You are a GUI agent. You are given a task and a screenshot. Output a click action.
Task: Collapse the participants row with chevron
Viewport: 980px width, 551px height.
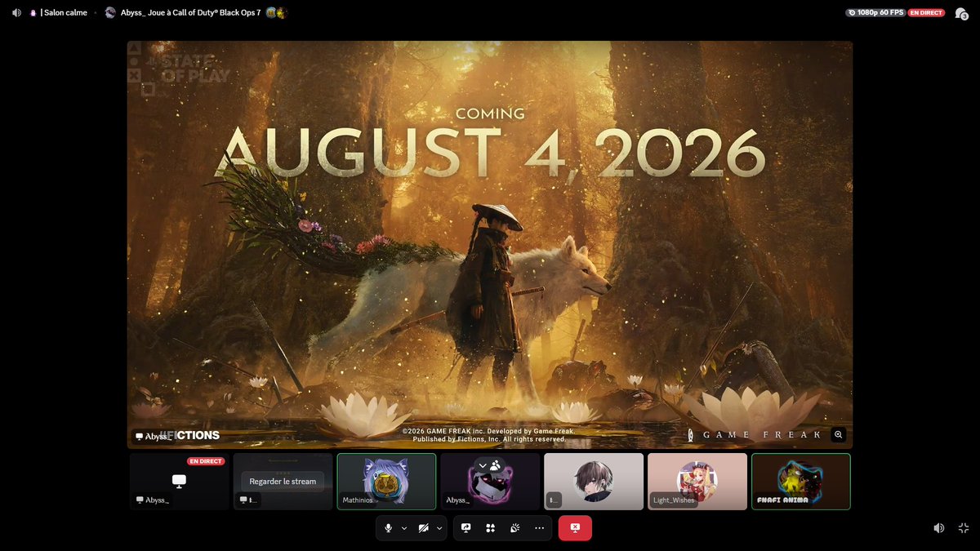[483, 465]
